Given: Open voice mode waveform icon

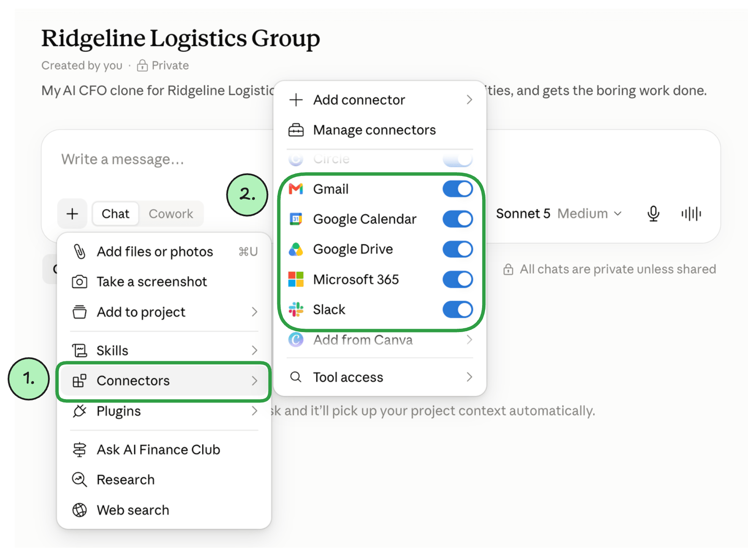Looking at the screenshot, I should [x=691, y=214].
